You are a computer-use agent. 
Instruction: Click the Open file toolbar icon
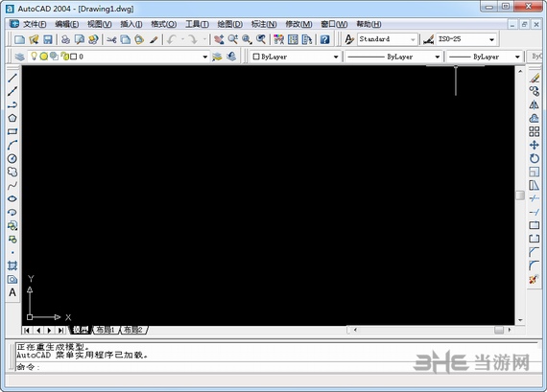tap(34, 39)
